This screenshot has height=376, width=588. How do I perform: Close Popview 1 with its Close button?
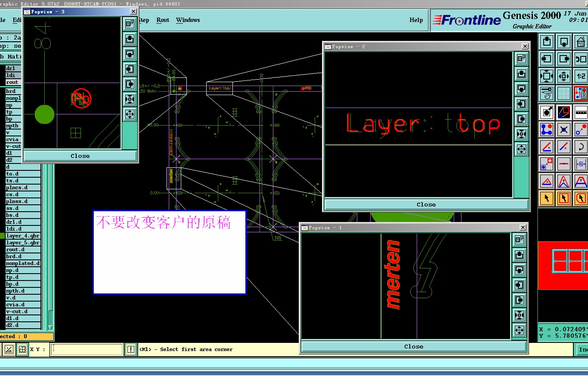click(x=414, y=346)
